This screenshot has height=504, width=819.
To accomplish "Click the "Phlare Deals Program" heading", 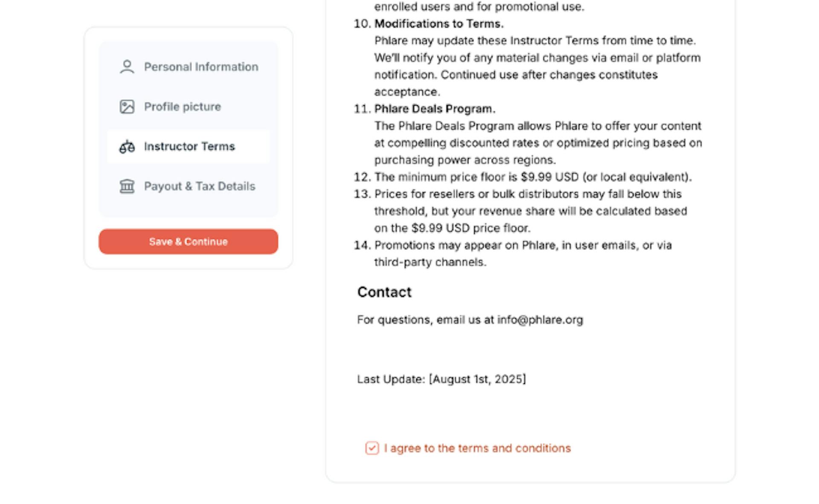I will coord(435,109).
